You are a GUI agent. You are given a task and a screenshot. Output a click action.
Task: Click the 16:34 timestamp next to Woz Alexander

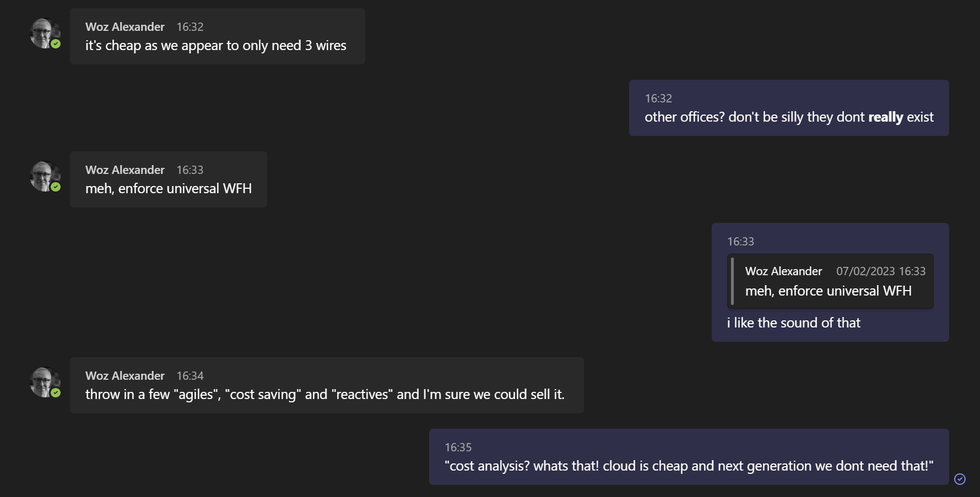[x=190, y=376]
